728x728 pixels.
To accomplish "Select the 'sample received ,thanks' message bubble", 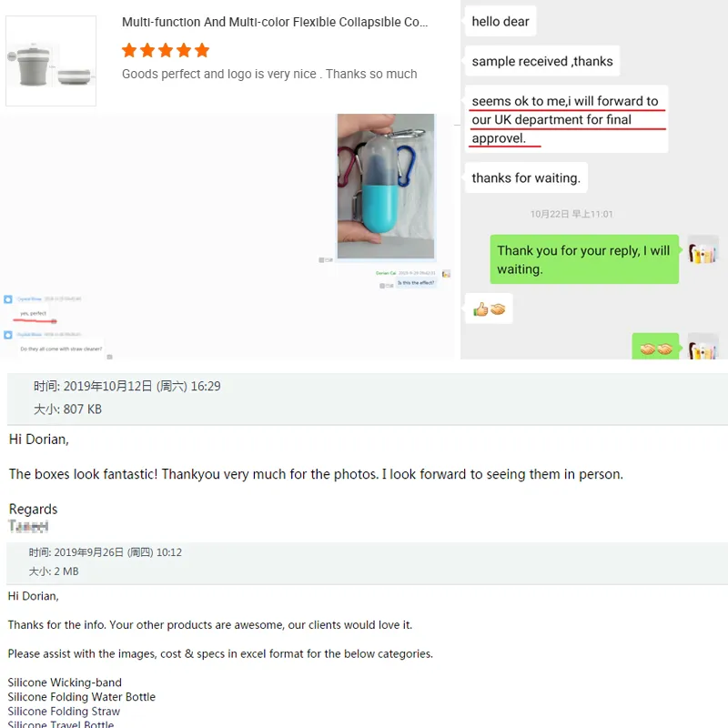I will [542, 61].
